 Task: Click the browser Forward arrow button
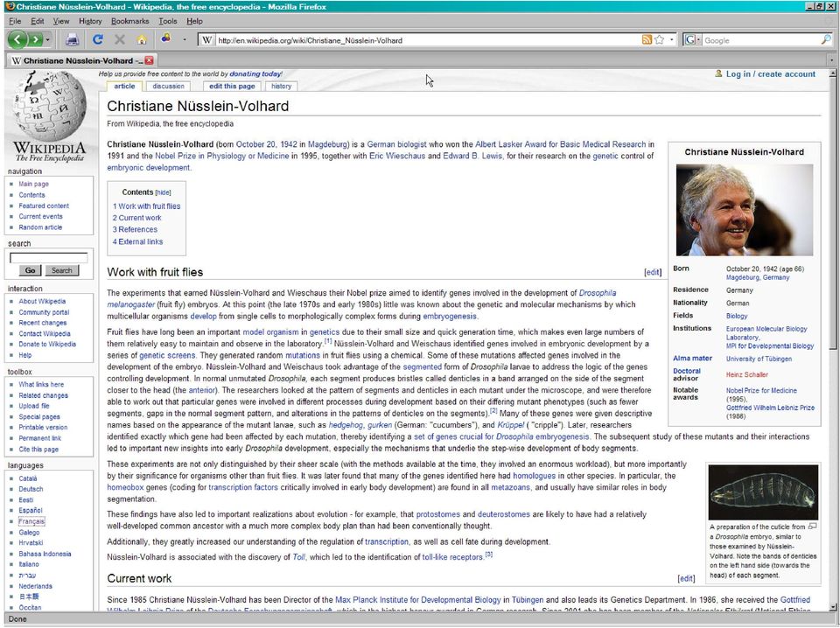click(35, 39)
